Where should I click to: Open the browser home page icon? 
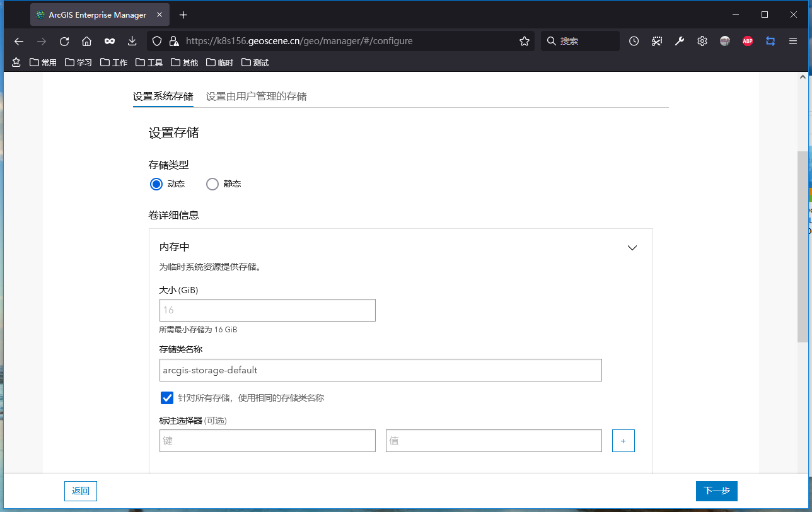pos(87,41)
